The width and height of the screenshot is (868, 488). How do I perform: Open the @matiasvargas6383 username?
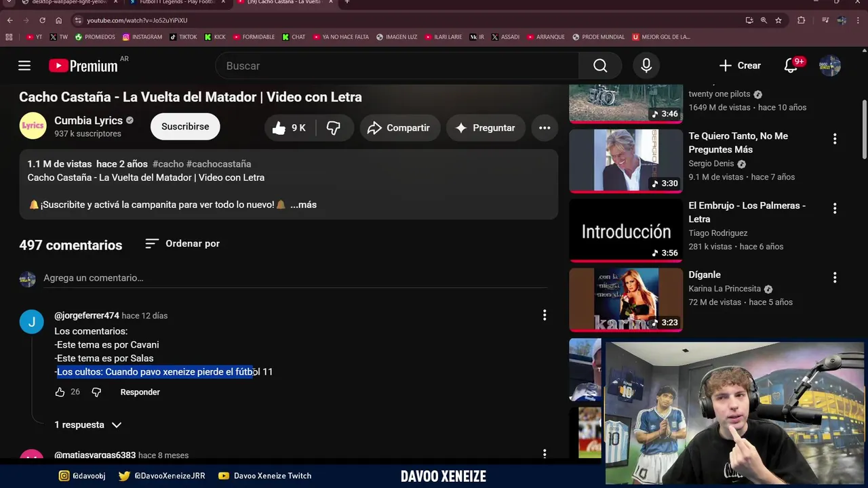pos(95,455)
